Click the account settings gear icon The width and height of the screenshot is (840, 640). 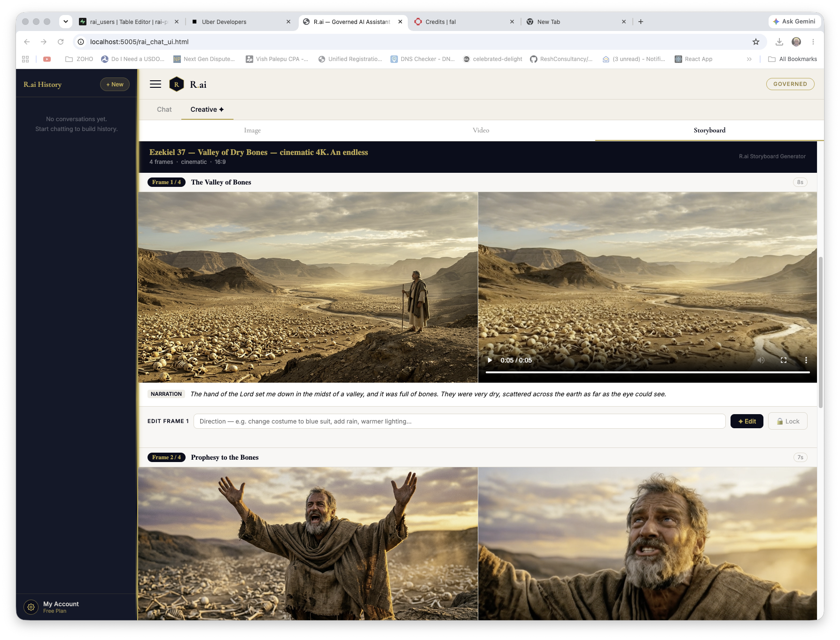[31, 607]
